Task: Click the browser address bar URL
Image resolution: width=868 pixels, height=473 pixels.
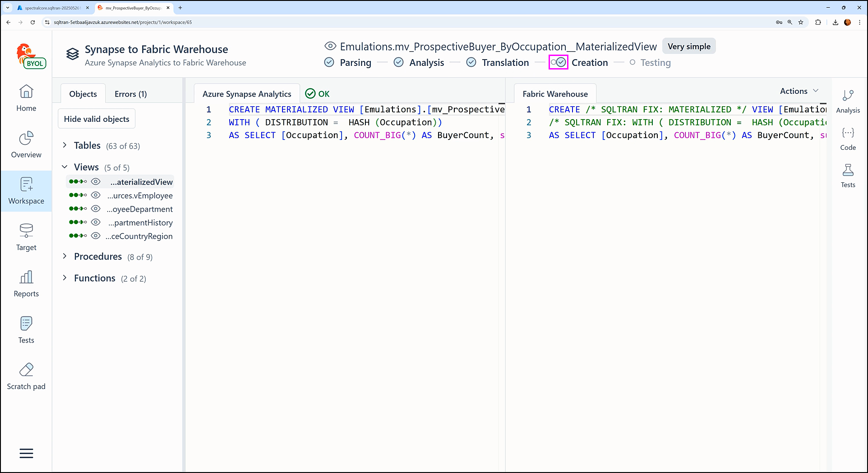Action: 123,22
